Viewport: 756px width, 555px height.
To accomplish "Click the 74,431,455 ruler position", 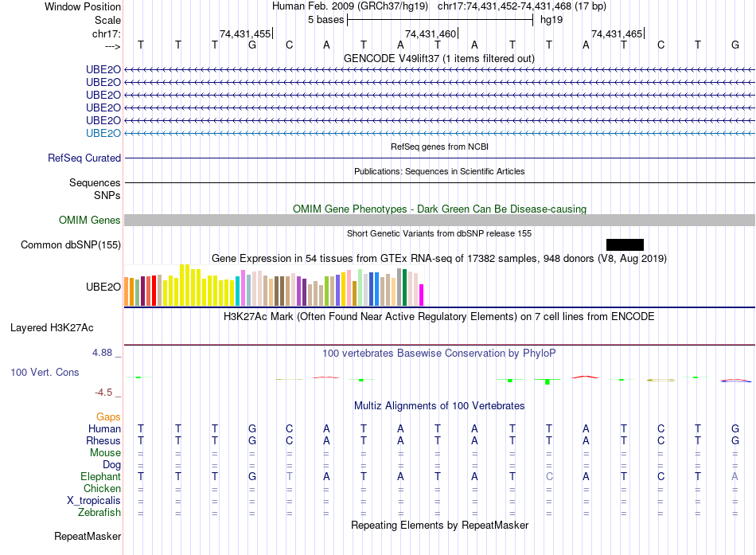I will [x=245, y=33].
